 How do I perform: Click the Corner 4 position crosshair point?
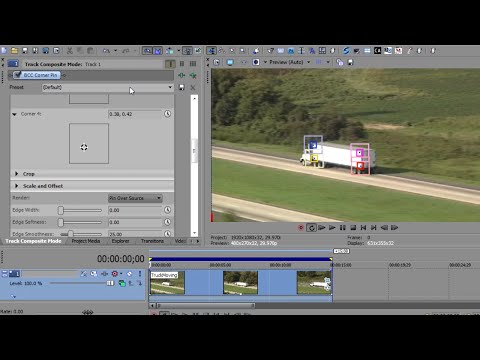[x=84, y=147]
